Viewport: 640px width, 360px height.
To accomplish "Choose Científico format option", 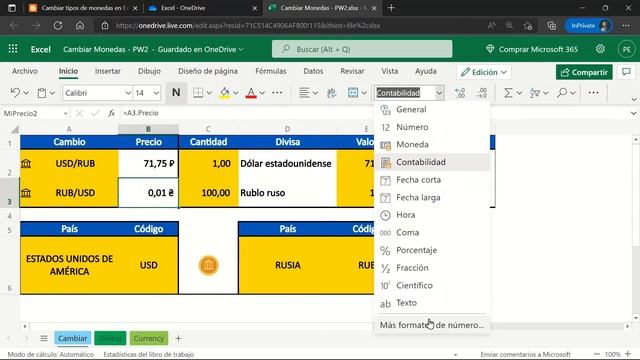I will click(432, 285).
